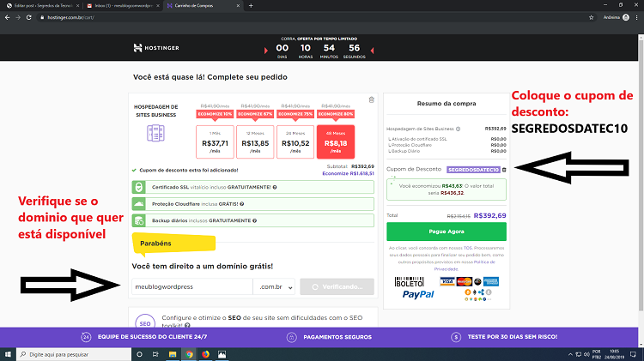644x361 pixels.
Task: Click the SEO toolkit circle icon
Action: [145, 322]
